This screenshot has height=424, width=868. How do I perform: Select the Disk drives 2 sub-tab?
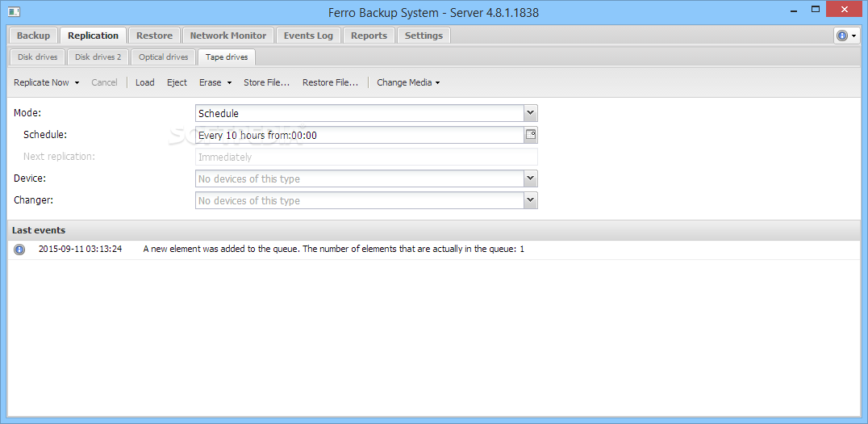pyautogui.click(x=98, y=57)
